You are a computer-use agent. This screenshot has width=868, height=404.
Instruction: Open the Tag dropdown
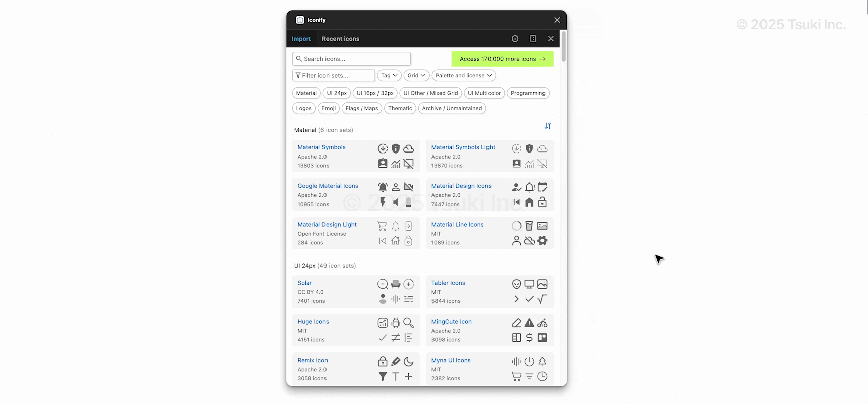[x=389, y=75]
